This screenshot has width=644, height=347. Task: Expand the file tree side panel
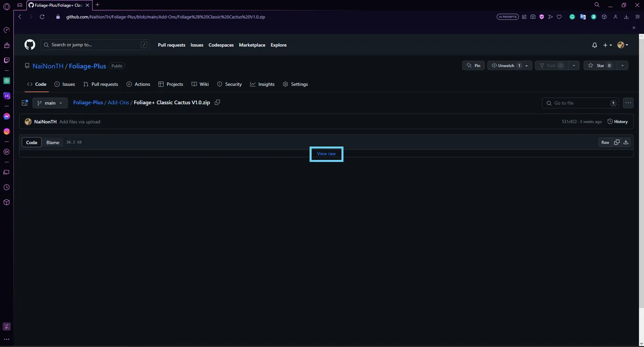coord(25,103)
